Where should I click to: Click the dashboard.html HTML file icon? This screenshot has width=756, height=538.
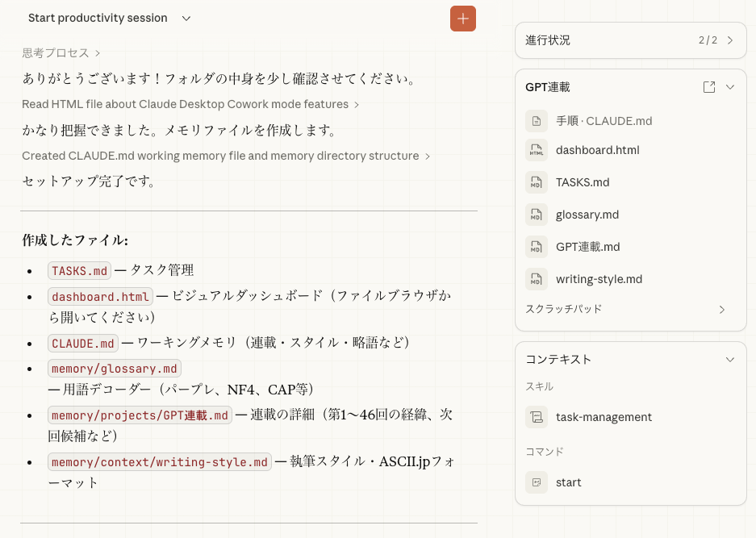click(x=537, y=150)
